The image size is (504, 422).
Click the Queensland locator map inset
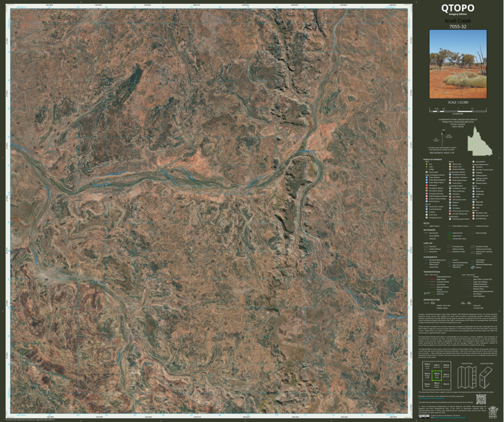[480, 140]
